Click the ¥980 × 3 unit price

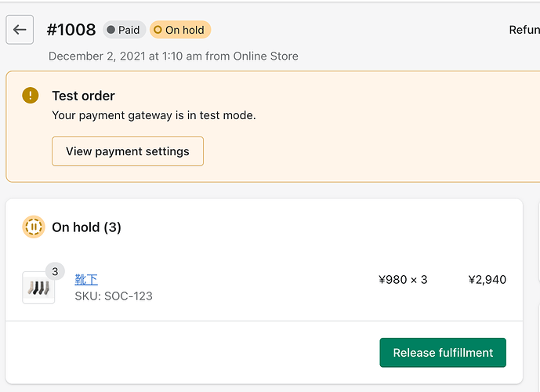403,279
